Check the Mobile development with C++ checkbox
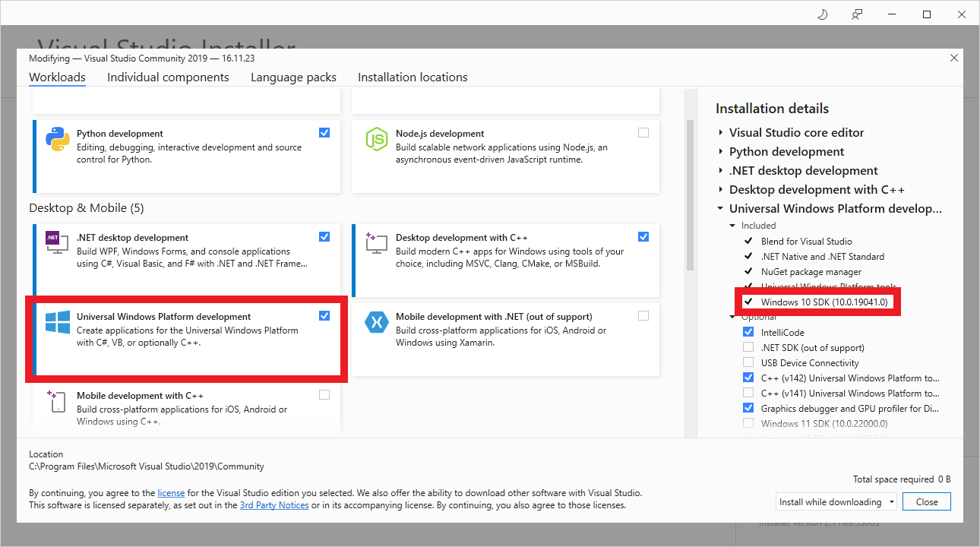Screen dimensions: 980x547 pos(324,394)
